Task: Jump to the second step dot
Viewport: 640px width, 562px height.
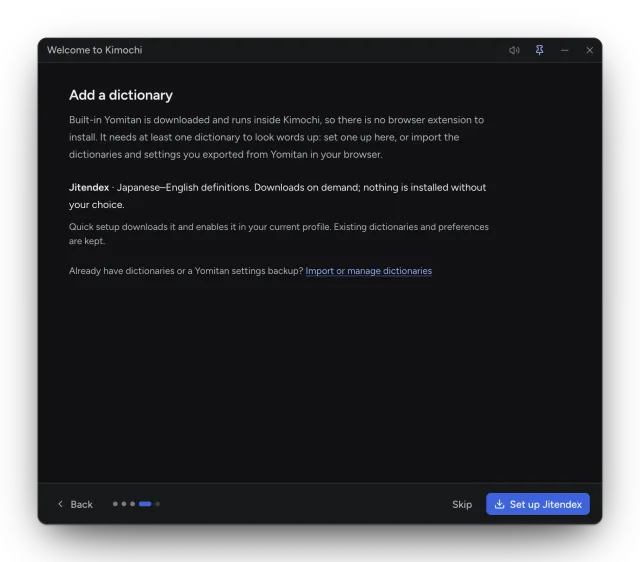Action: pos(124,504)
